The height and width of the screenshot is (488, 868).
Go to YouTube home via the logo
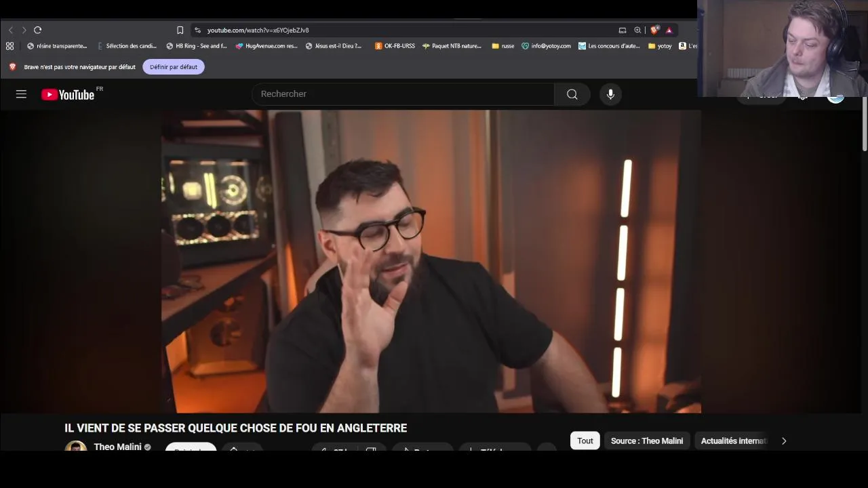click(68, 94)
